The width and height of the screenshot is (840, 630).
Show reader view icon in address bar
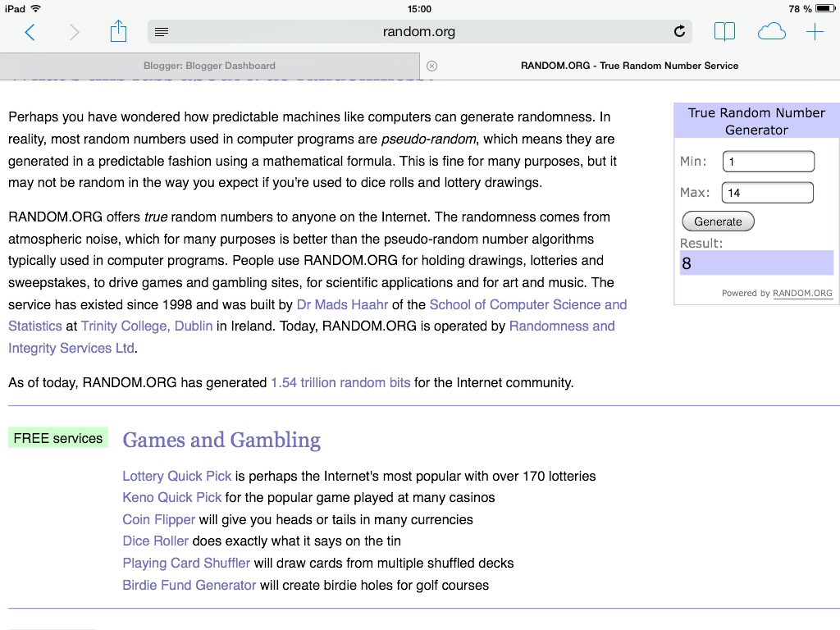coord(162,32)
